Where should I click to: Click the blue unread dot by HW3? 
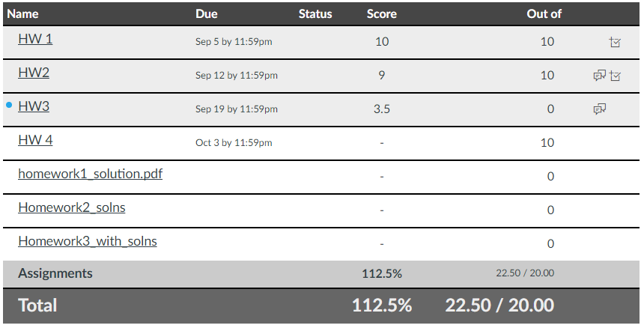(9, 106)
